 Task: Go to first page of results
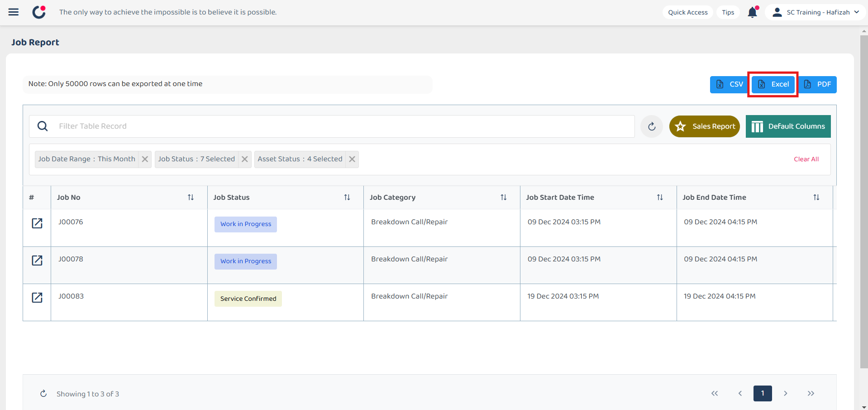point(715,393)
